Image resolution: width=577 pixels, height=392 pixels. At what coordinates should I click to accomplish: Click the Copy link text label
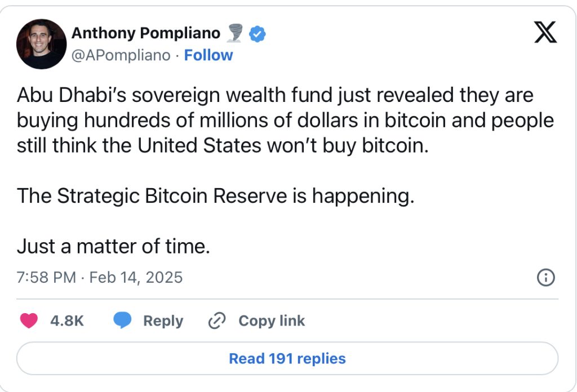pos(272,320)
